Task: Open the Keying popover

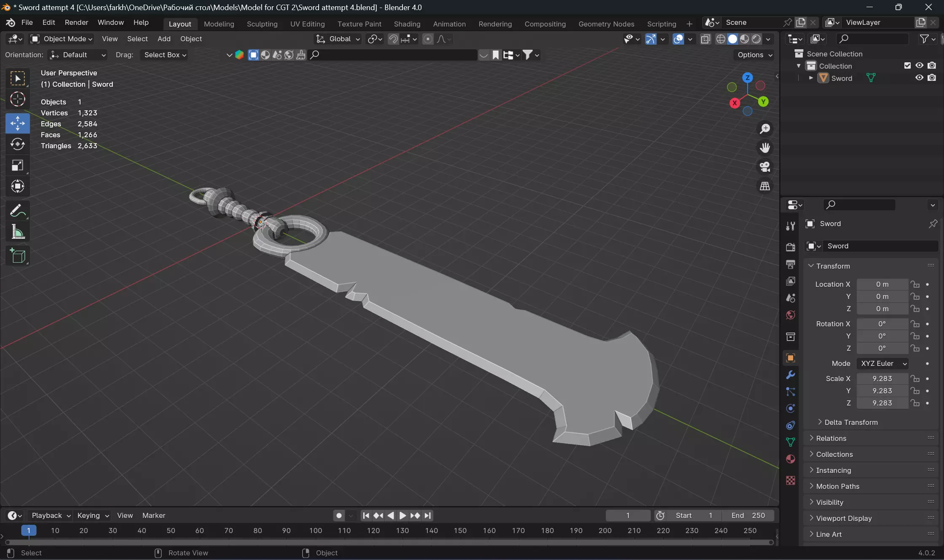Action: (93, 515)
